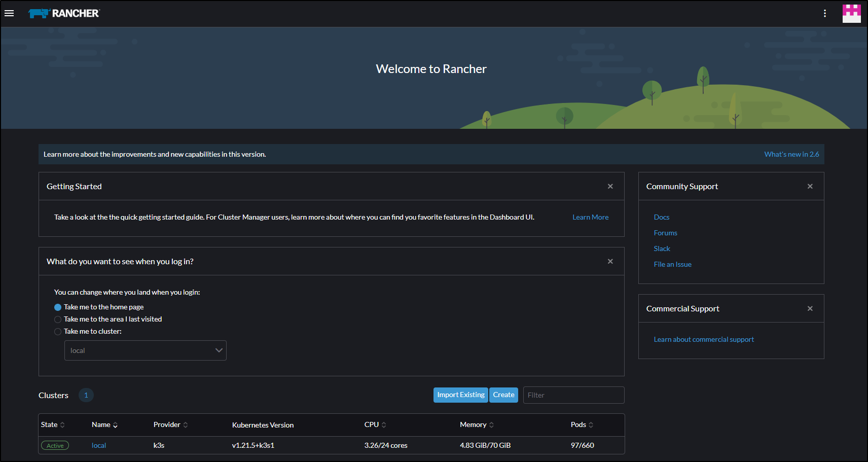Click the 97/660 pods value
Viewport: 868px width, 462px height.
(583, 446)
